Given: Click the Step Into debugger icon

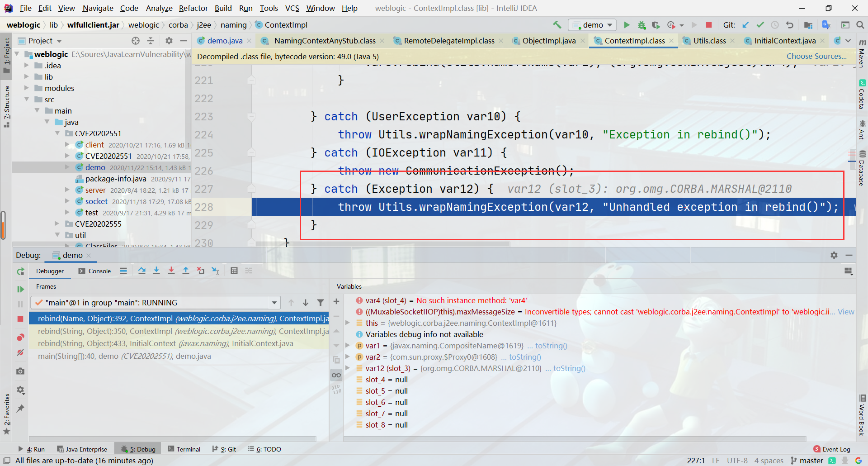Looking at the screenshot, I should coord(156,271).
